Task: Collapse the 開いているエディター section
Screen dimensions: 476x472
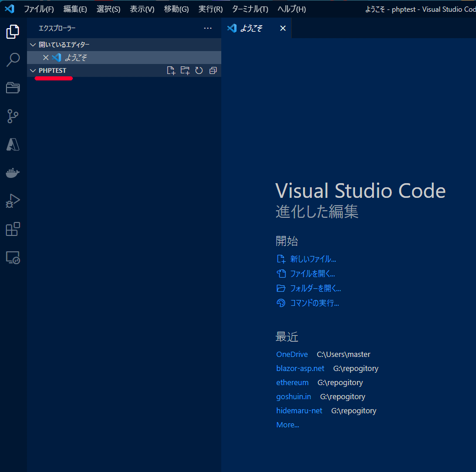Action: [33, 45]
